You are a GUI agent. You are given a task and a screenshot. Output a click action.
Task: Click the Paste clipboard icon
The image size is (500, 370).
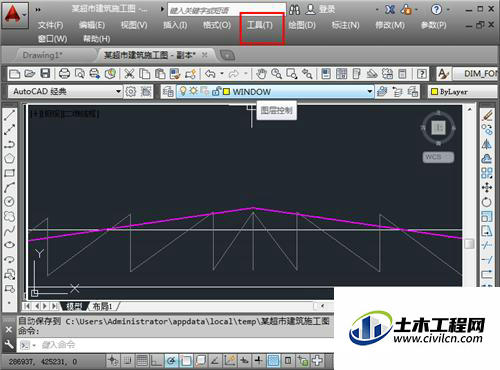point(160,74)
